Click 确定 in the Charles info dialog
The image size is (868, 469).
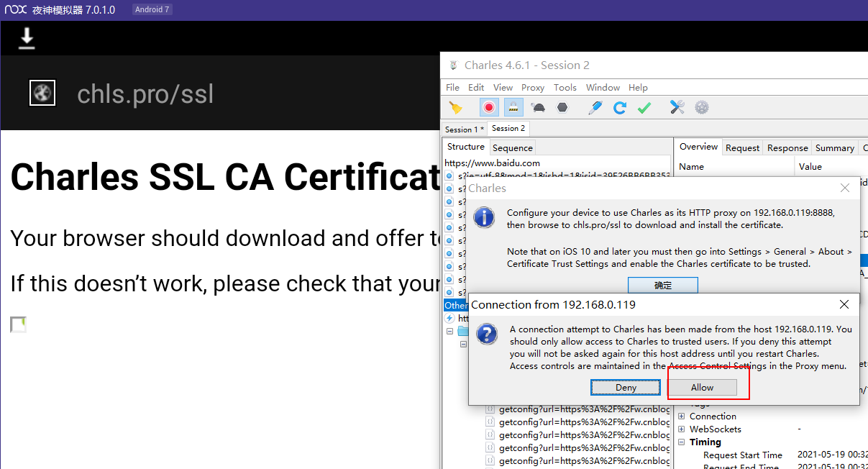tap(663, 286)
